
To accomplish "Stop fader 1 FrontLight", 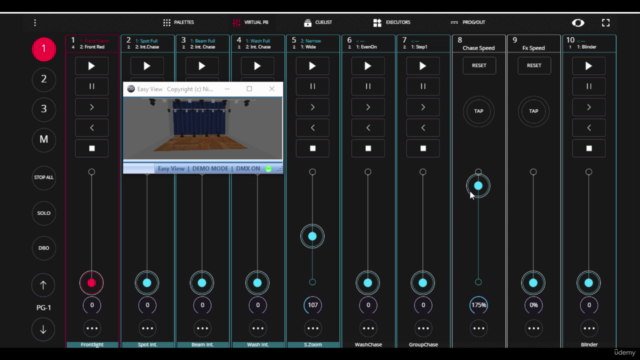I will (x=92, y=149).
